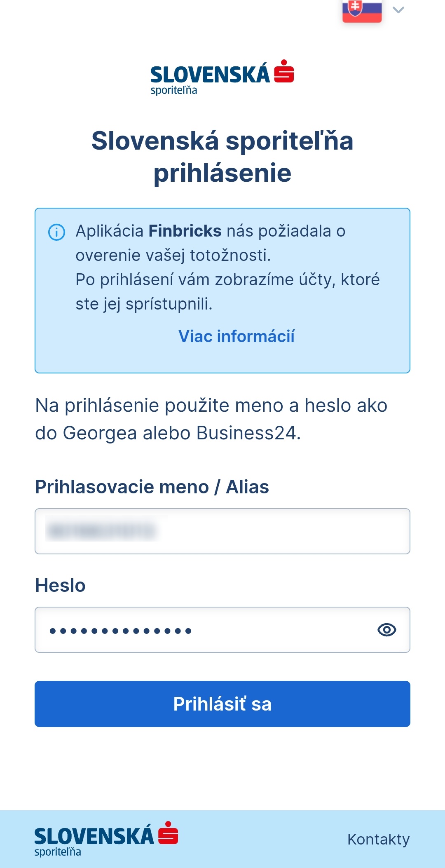Click the masked password dots
Viewport: 445px width, 868px height.
click(x=120, y=631)
